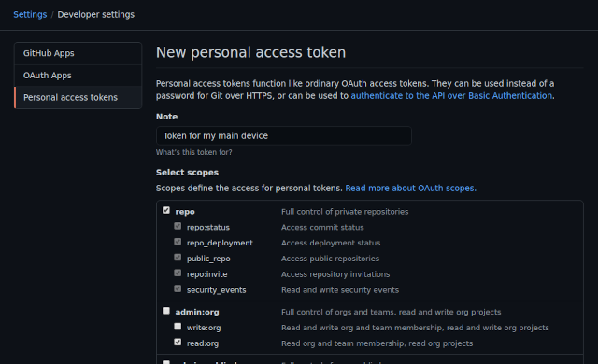The width and height of the screenshot is (598, 364).
Task: Click the New personal access token heading
Action: (x=251, y=52)
